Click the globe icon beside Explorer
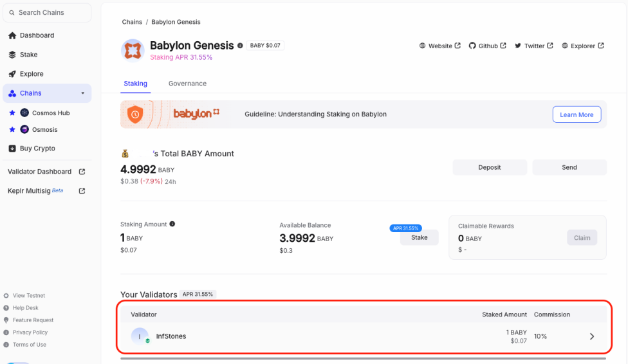 565,46
